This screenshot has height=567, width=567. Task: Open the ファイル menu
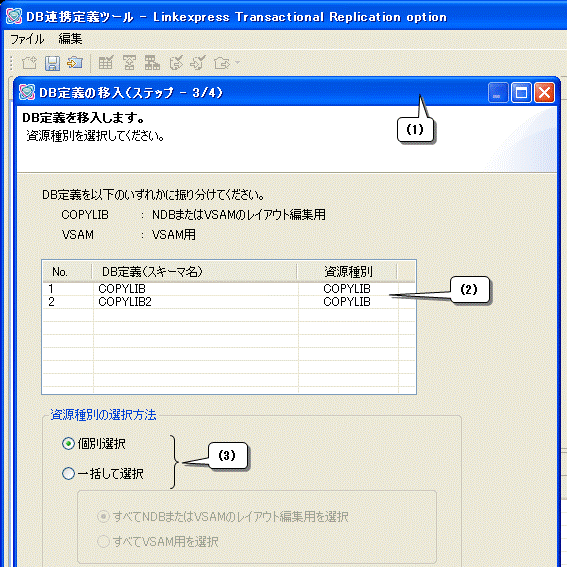(27, 39)
